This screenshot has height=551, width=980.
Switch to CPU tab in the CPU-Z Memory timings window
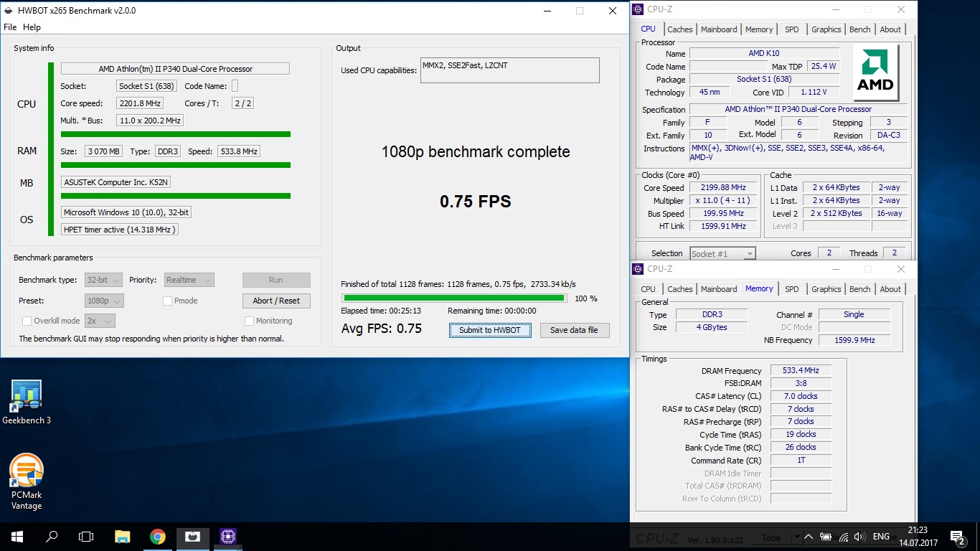pyautogui.click(x=648, y=289)
